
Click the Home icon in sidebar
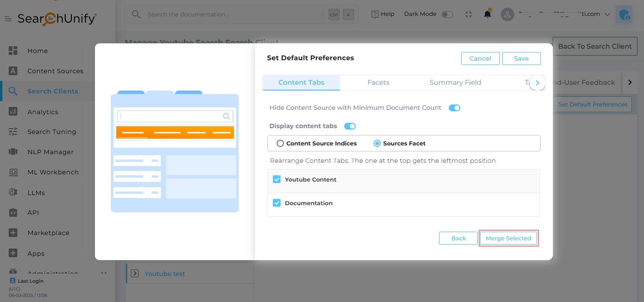[13, 51]
